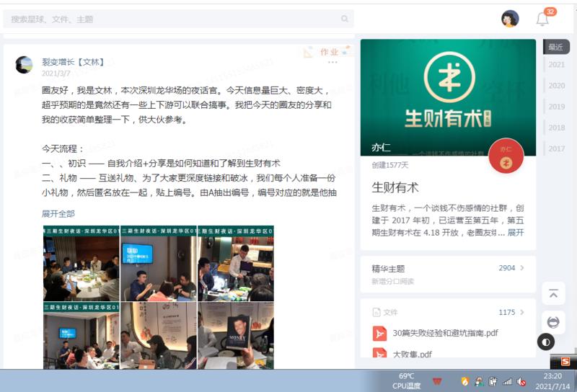
Task: Open notifications bell with 32 badge
Action: (x=543, y=19)
